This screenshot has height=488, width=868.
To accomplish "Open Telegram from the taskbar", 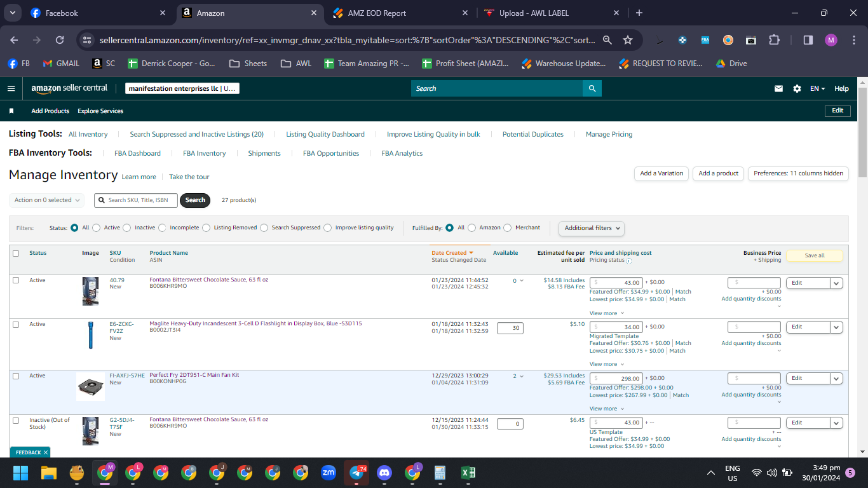I will (x=356, y=473).
